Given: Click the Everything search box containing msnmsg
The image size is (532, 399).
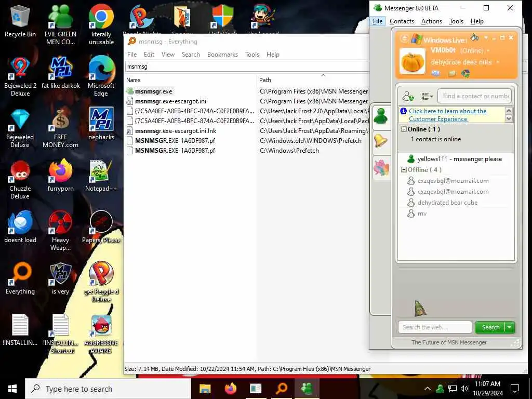Looking at the screenshot, I should pos(247,66).
